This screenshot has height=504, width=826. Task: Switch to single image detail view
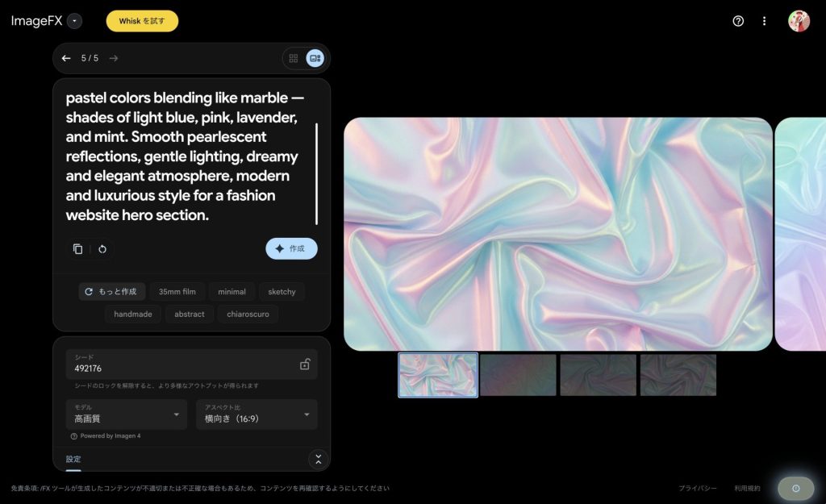click(315, 58)
